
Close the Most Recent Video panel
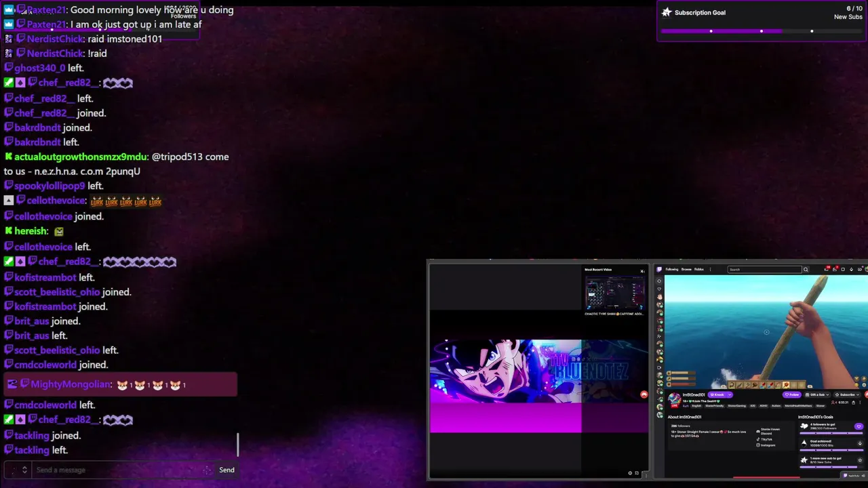click(x=642, y=271)
